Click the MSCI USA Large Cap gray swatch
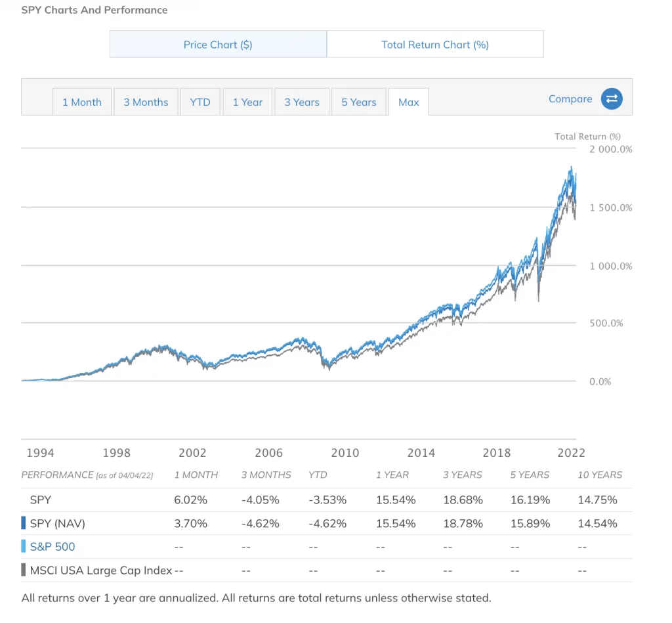 [24, 570]
